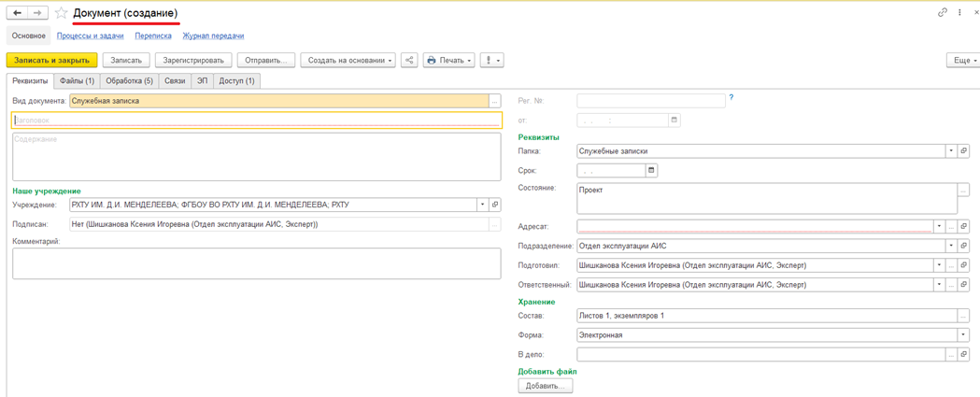The width and height of the screenshot is (980, 397).
Task: Open the importance exclamation mark menu
Action: point(491,61)
